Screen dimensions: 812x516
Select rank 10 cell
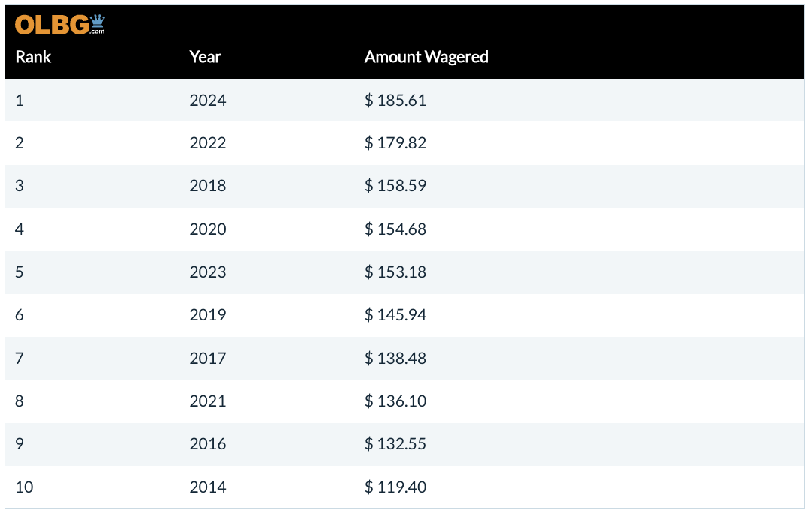point(24,487)
